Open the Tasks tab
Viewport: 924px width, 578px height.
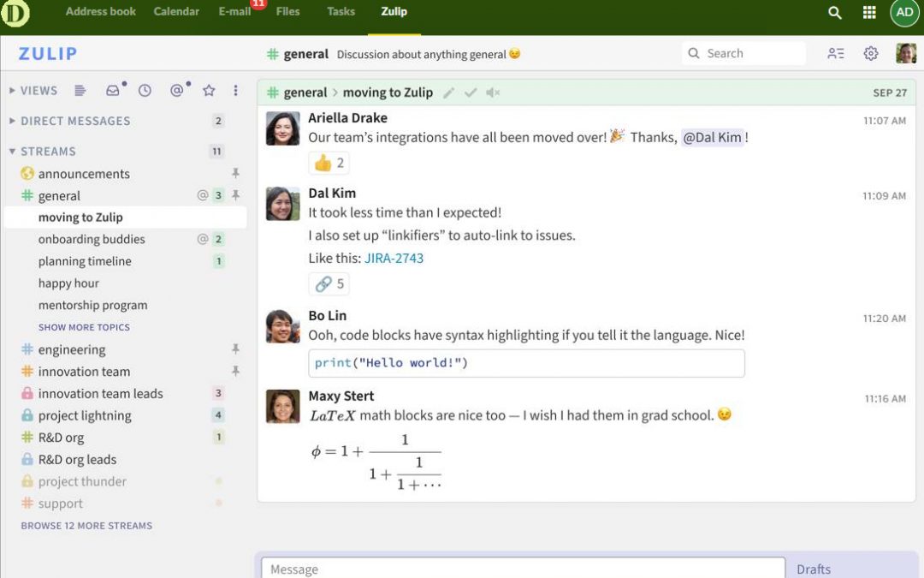[341, 11]
